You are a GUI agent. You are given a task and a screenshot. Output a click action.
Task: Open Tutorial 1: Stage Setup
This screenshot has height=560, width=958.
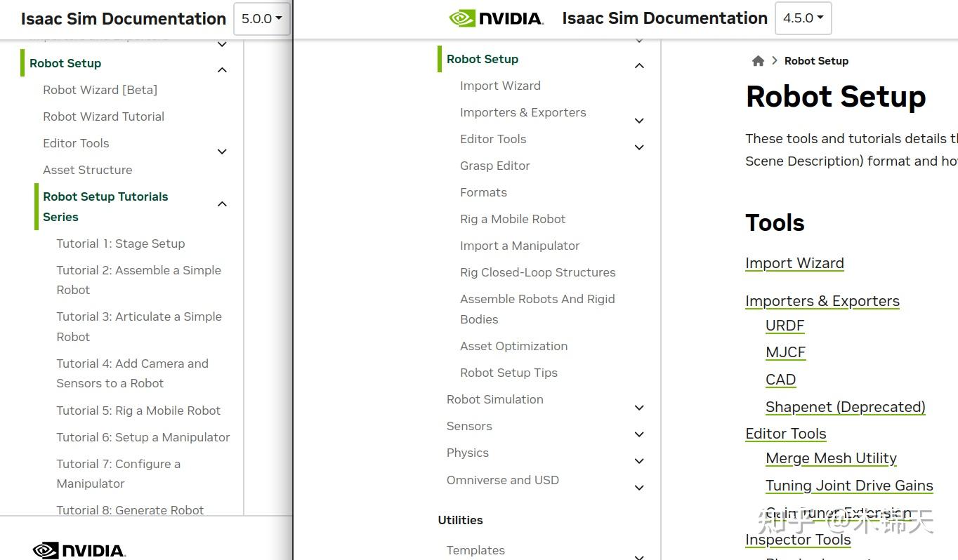(x=121, y=244)
